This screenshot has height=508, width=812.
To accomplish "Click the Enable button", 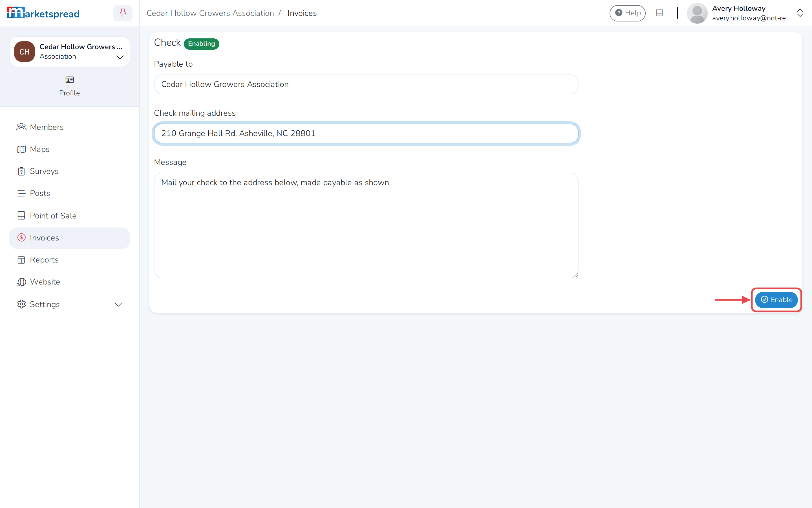I will click(x=776, y=300).
